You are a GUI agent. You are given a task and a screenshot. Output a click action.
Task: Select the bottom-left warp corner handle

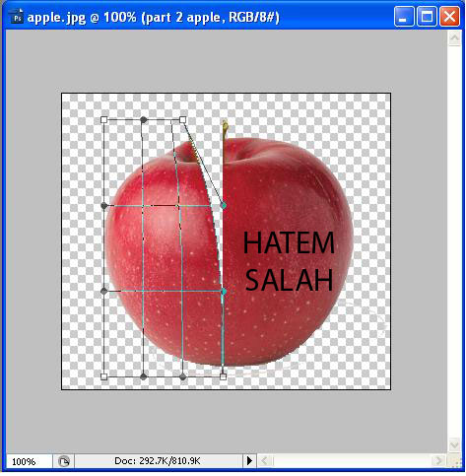103,376
